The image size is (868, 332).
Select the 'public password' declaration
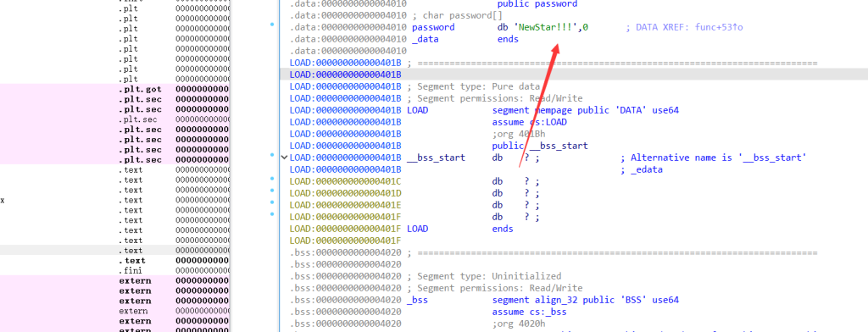tap(537, 4)
